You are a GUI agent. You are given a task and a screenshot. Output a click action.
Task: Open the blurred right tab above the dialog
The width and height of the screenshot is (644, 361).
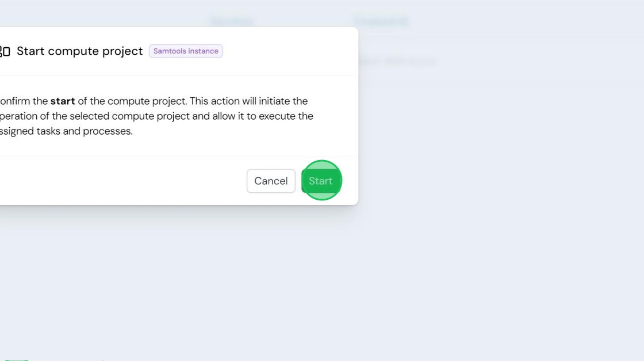coord(381,21)
